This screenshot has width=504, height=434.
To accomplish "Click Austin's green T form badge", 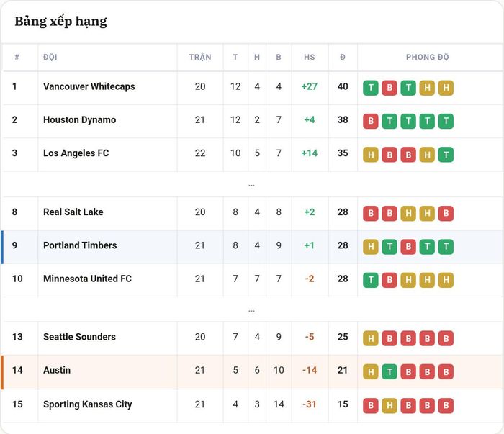I will (390, 371).
